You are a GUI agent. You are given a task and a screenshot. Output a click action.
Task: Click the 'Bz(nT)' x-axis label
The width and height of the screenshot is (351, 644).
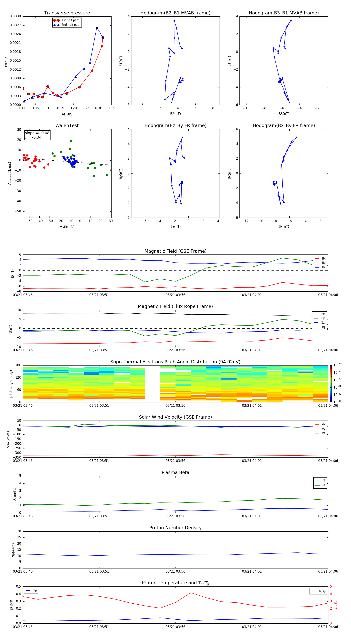(x=175, y=227)
